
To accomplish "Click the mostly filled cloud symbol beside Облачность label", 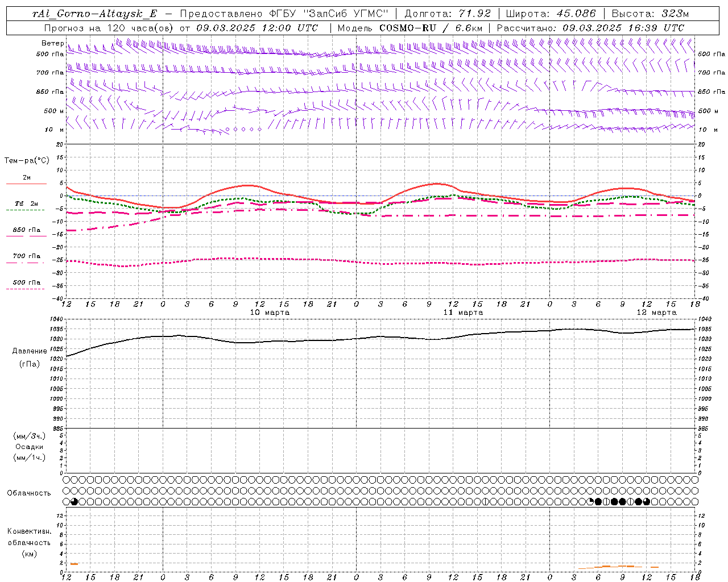I will coord(75,501).
